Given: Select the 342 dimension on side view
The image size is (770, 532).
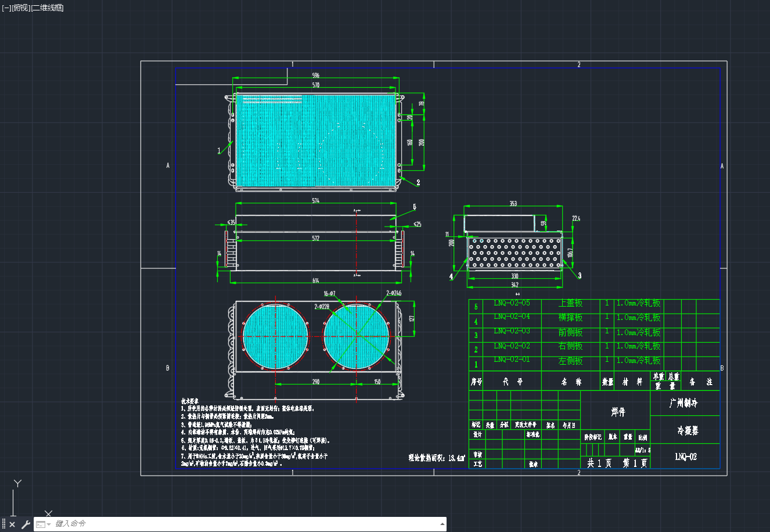Looking at the screenshot, I should pyautogui.click(x=514, y=285).
